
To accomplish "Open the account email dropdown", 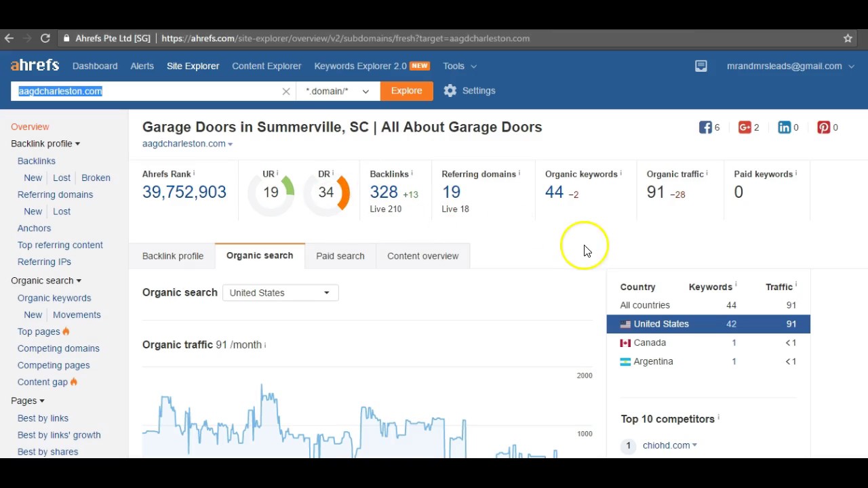I will coord(791,66).
